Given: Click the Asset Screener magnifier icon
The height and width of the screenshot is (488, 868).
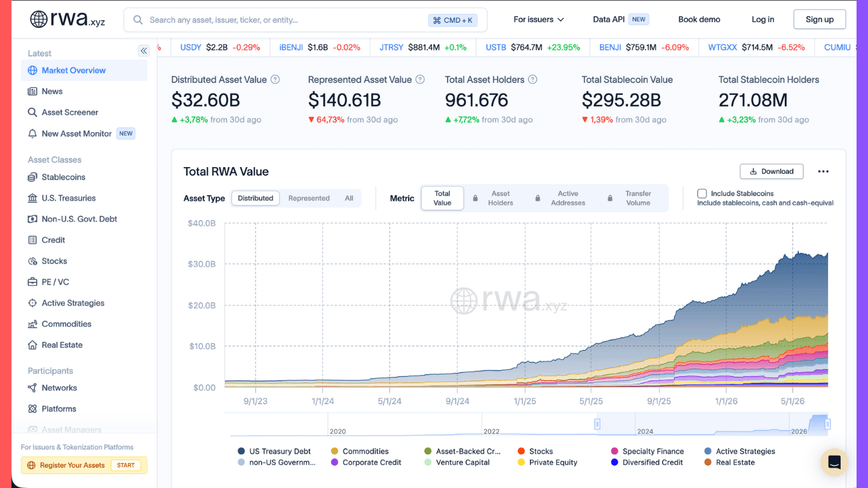Looking at the screenshot, I should (x=32, y=112).
